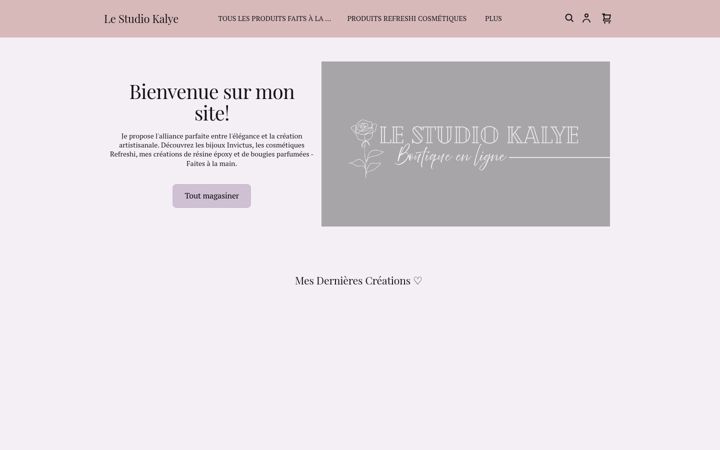
Task: Open Tous les produits faits à la... menu
Action: point(274,19)
